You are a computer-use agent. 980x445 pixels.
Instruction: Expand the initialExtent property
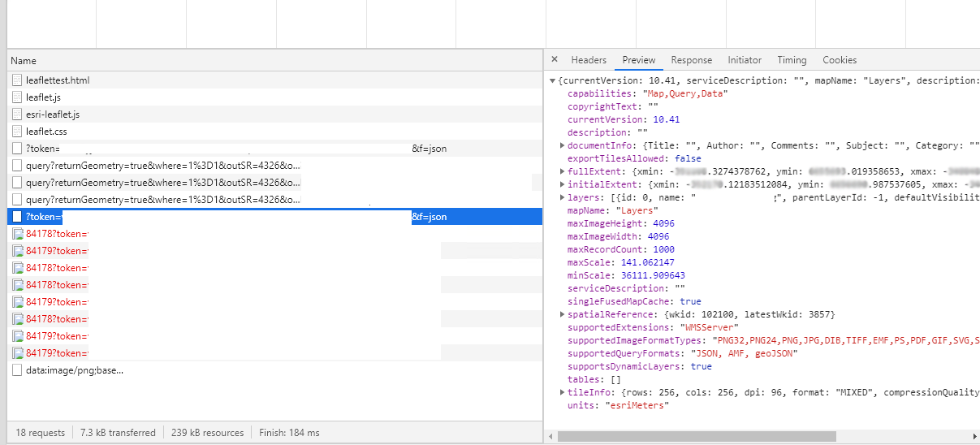pos(563,184)
